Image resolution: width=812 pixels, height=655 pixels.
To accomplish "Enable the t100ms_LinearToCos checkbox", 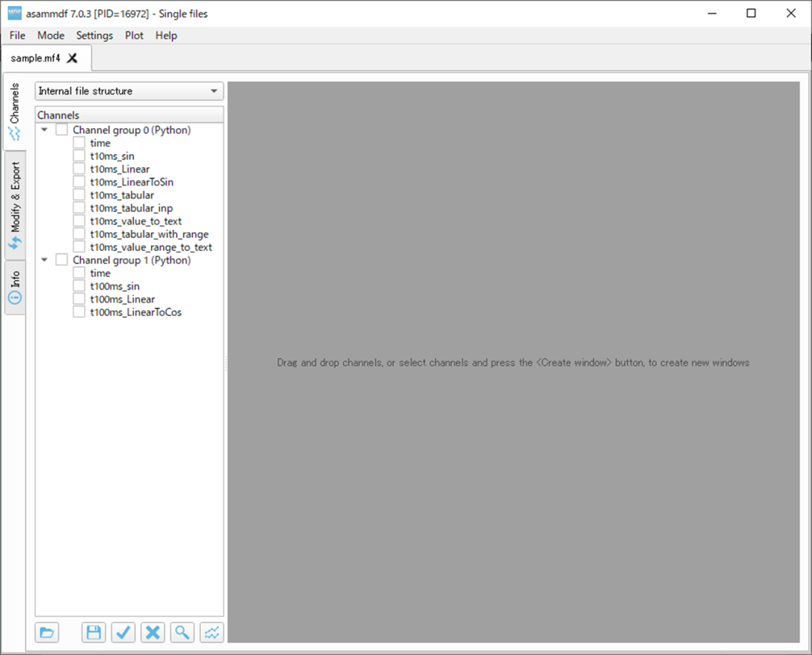I will [x=79, y=313].
